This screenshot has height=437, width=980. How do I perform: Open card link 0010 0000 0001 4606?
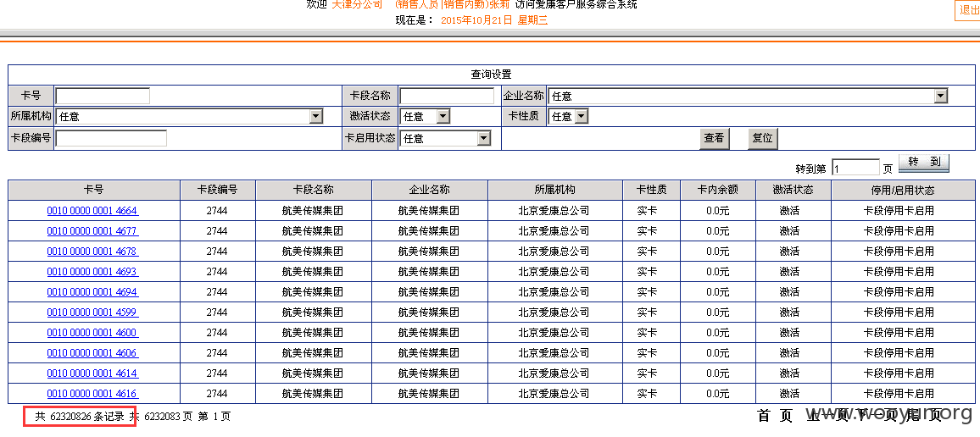pyautogui.click(x=92, y=352)
